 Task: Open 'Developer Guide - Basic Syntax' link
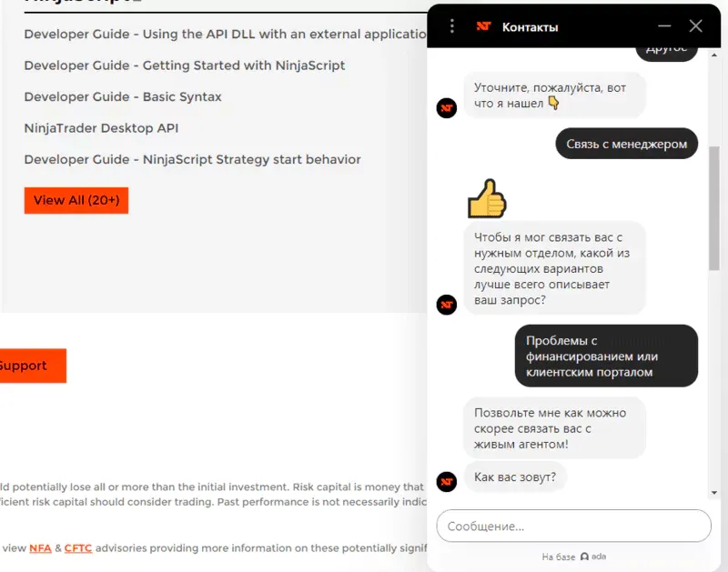pyautogui.click(x=123, y=96)
